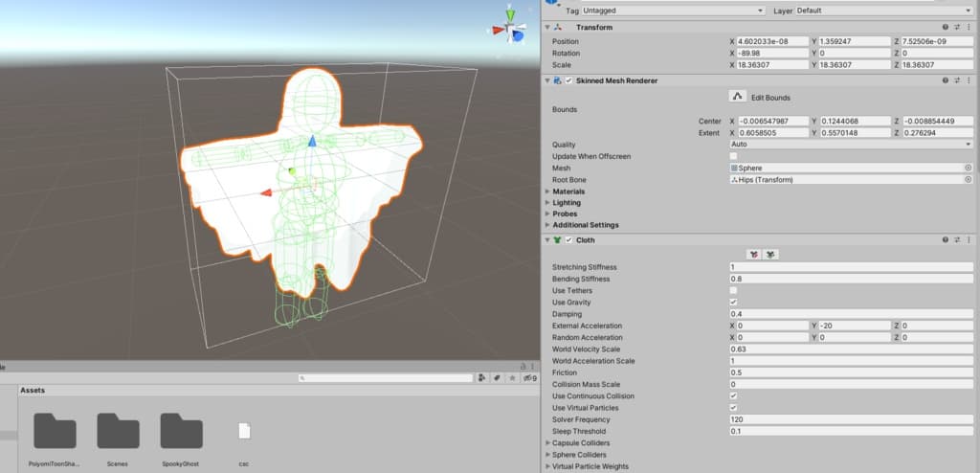This screenshot has width=980, height=473.
Task: Click the Edit Bounds icon button
Action: (x=737, y=97)
